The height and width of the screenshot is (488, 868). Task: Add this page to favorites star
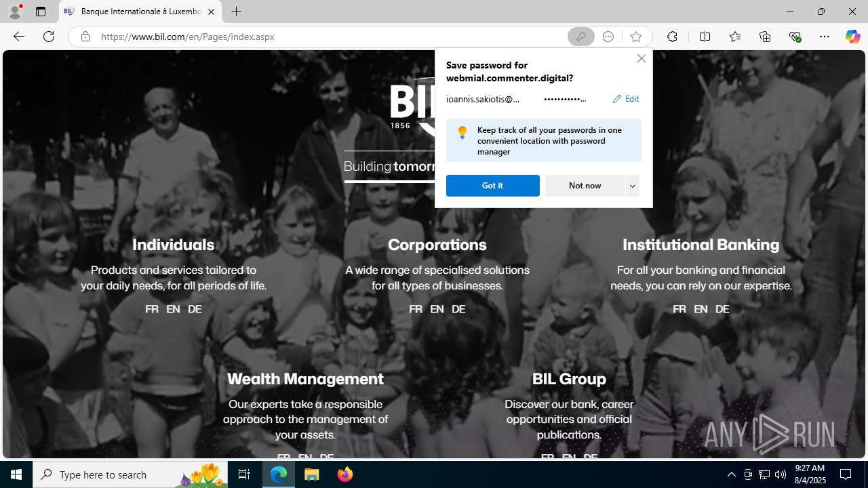coord(635,37)
